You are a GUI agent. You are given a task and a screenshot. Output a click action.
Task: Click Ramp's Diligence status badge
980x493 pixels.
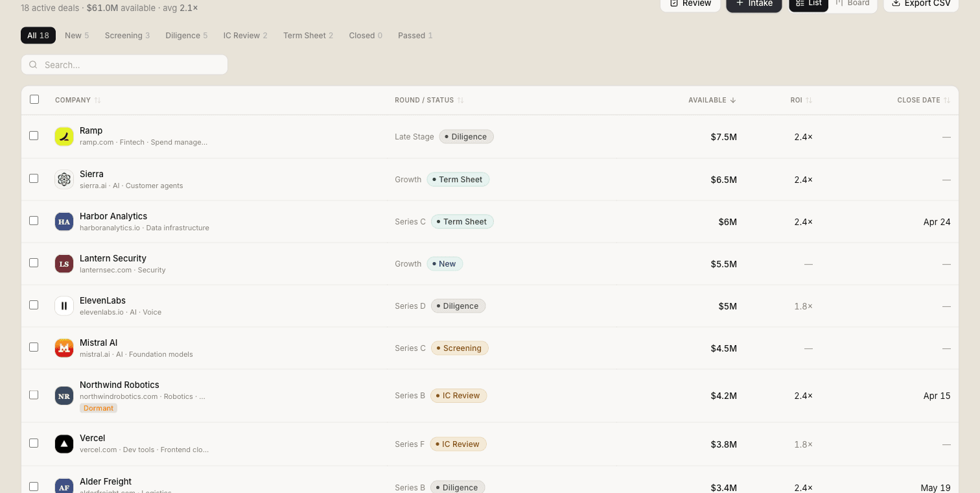pyautogui.click(x=467, y=137)
